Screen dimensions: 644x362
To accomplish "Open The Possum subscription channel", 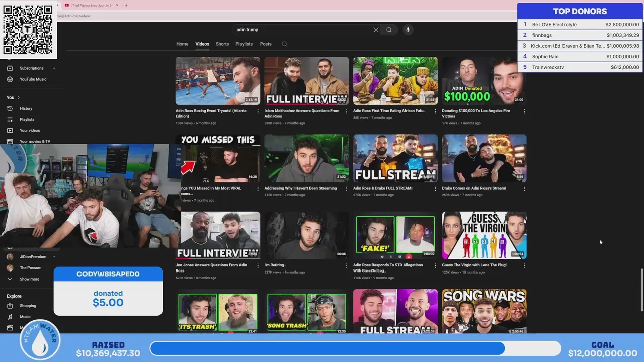I will [30, 268].
